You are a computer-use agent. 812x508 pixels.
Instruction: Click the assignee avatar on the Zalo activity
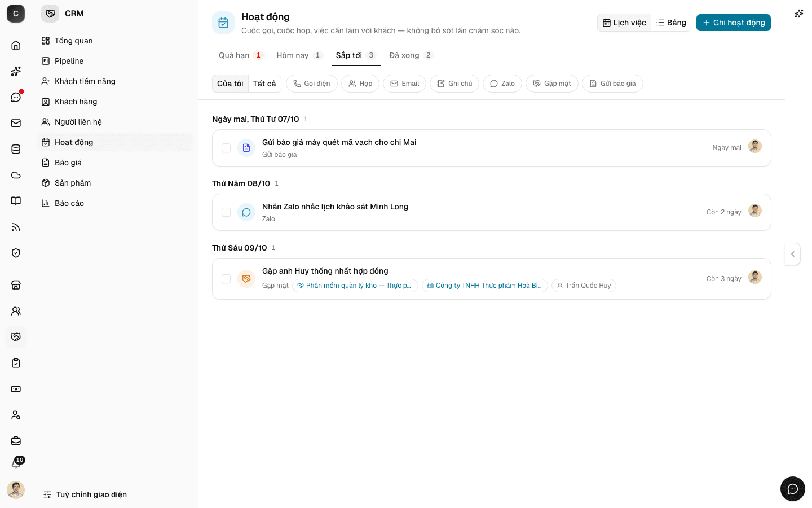coord(755,211)
